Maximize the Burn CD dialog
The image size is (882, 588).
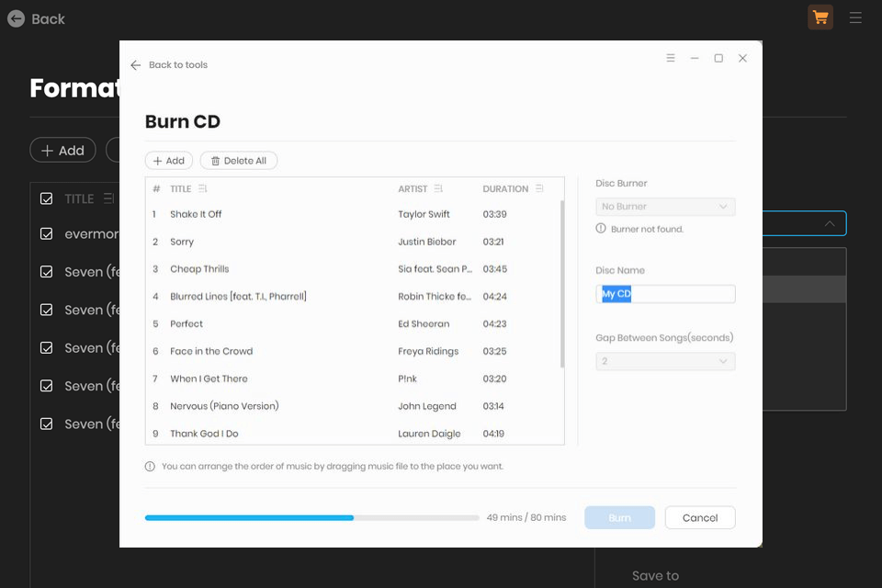tap(718, 58)
